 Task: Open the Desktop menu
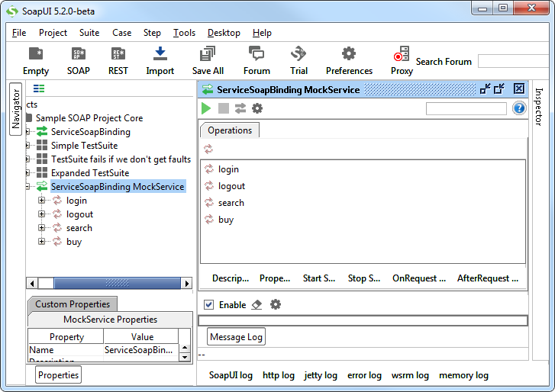224,33
